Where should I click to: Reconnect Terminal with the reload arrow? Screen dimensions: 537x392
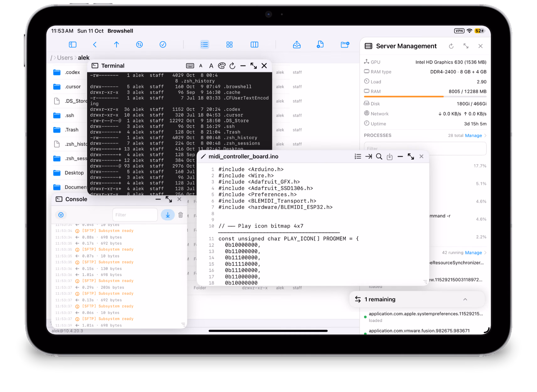click(x=232, y=66)
